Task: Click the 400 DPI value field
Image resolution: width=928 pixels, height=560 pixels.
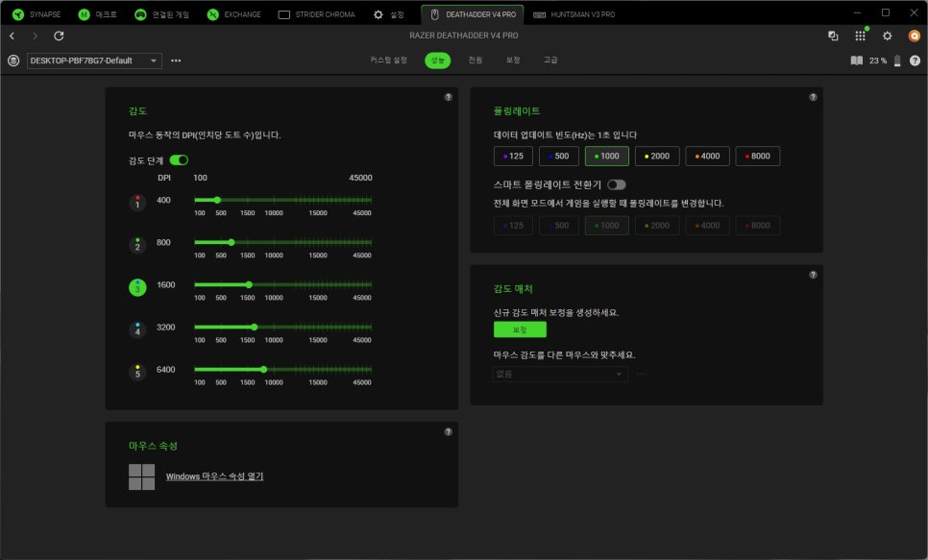Action: (164, 200)
